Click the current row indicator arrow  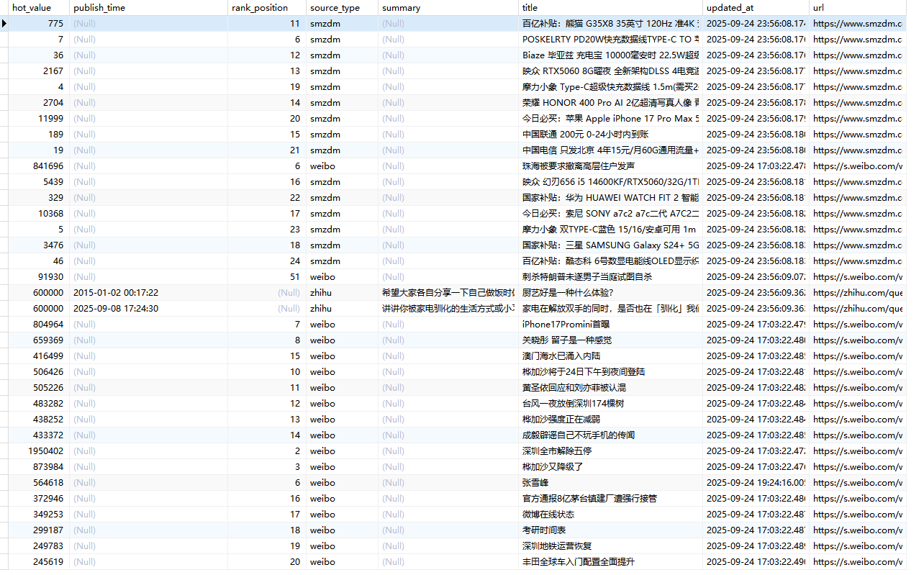[x=4, y=23]
